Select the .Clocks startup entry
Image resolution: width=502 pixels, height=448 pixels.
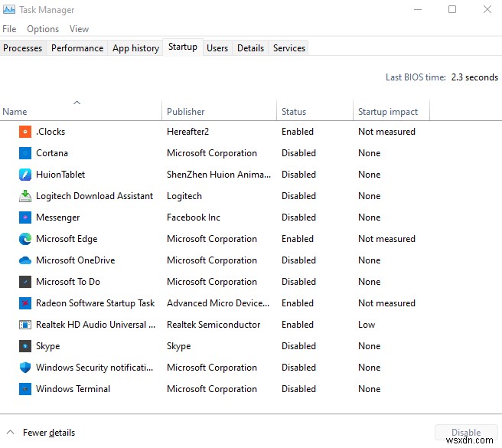click(51, 132)
